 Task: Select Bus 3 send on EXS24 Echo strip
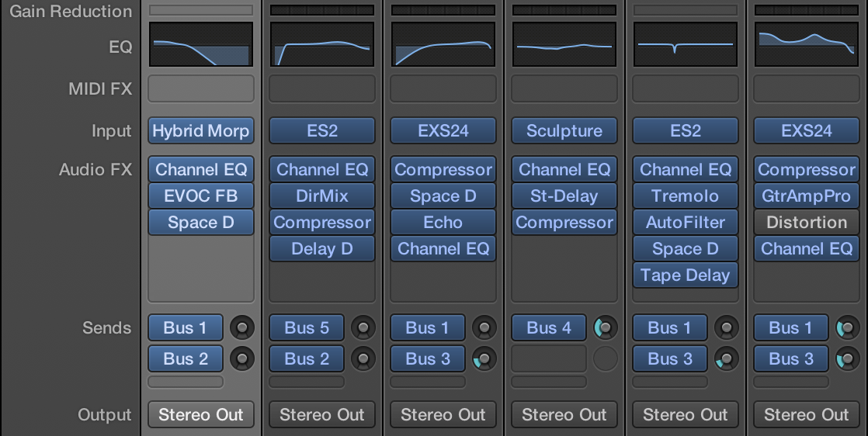428,358
